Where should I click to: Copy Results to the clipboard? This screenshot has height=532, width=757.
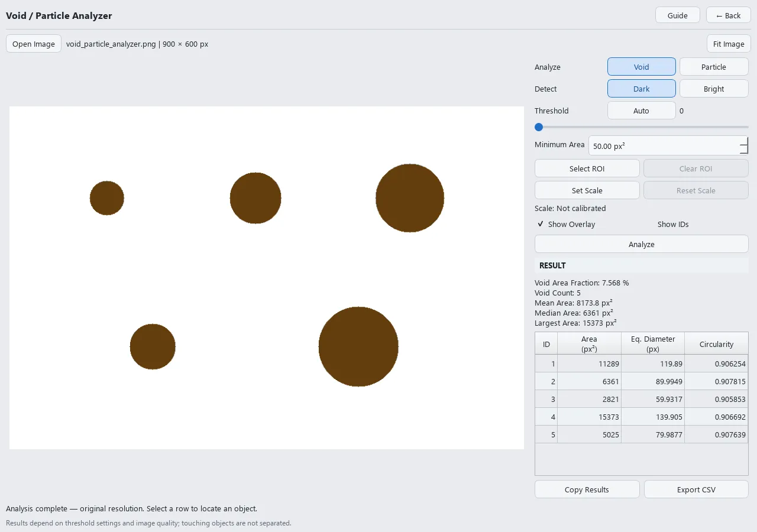(x=587, y=489)
